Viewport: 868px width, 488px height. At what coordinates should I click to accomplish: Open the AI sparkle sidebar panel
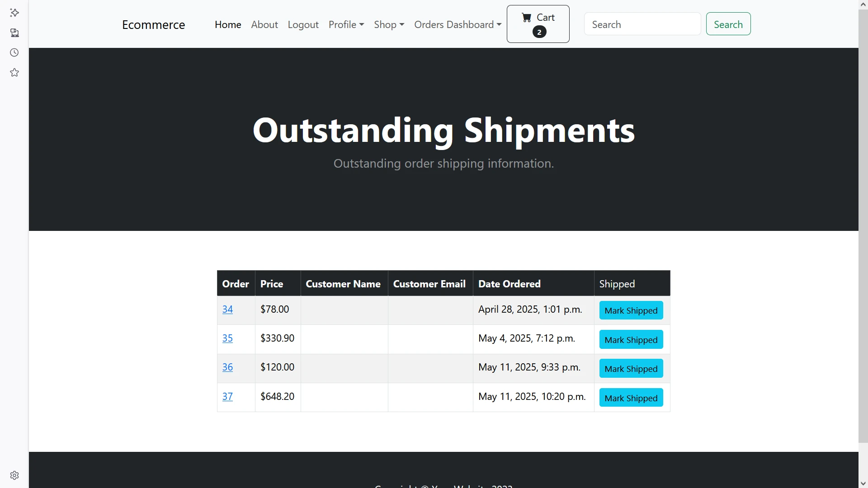[14, 13]
